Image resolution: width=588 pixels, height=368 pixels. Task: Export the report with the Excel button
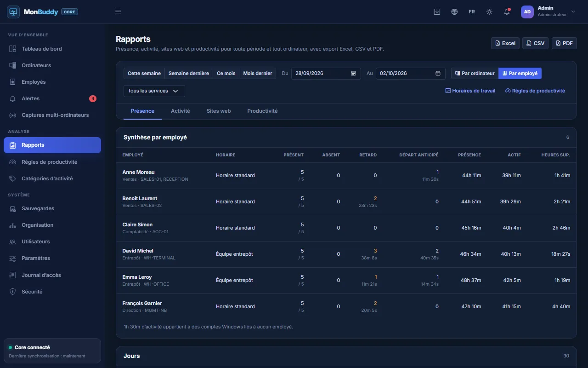(x=505, y=43)
